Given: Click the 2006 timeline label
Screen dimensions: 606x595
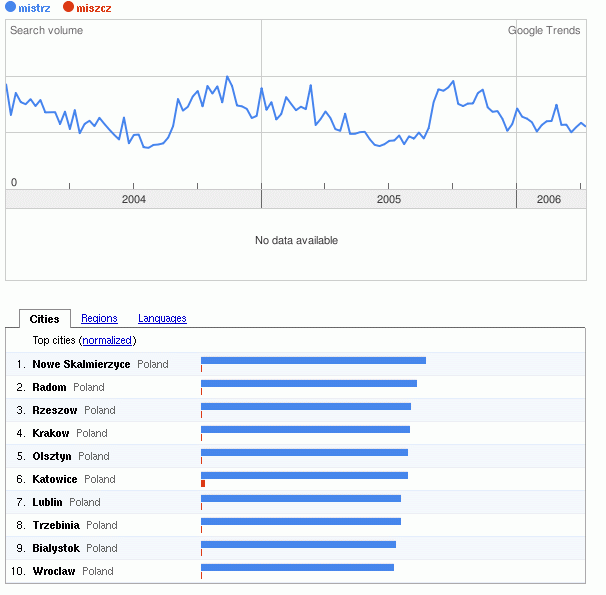Looking at the screenshot, I should 548,200.
